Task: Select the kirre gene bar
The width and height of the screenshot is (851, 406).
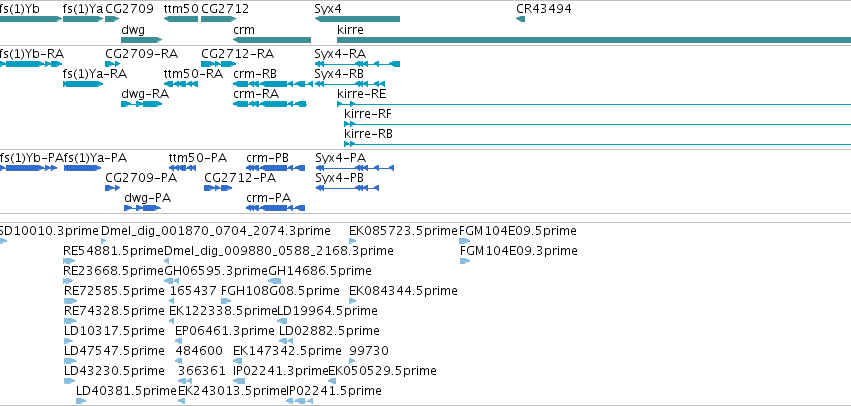Action: (594, 40)
